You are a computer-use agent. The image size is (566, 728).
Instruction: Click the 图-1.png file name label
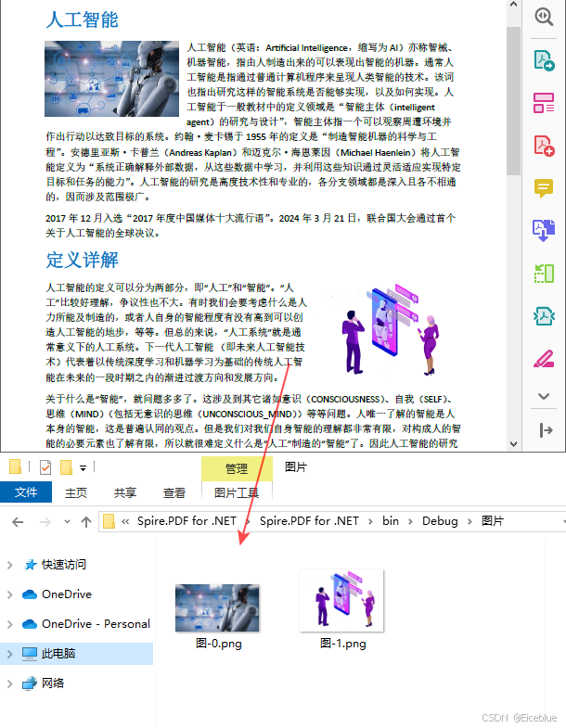pyautogui.click(x=343, y=644)
